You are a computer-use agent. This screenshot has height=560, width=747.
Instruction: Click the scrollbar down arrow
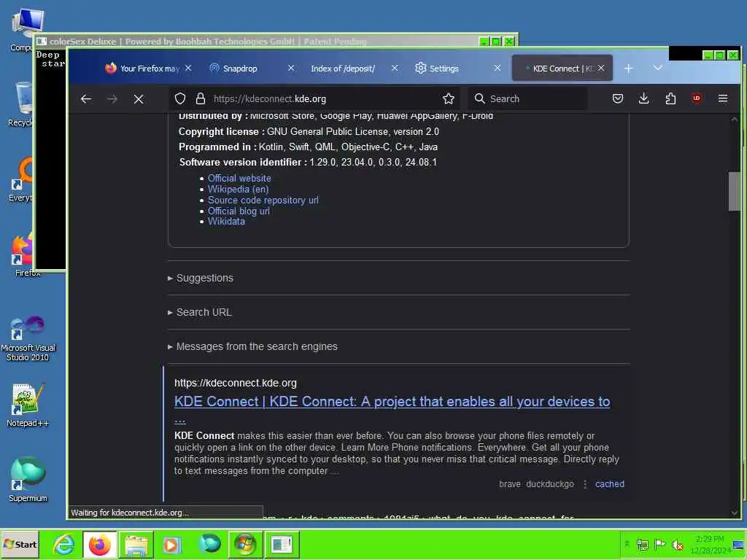pos(734,513)
